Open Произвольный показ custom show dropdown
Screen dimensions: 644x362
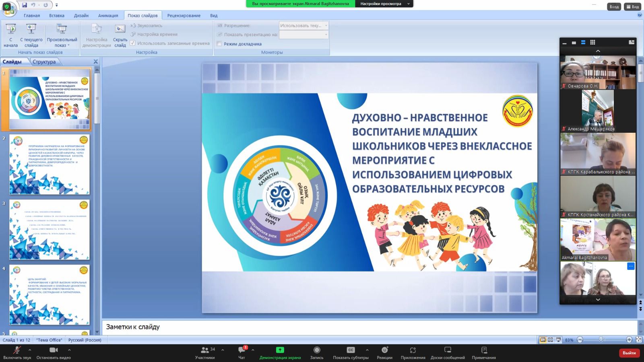click(62, 35)
